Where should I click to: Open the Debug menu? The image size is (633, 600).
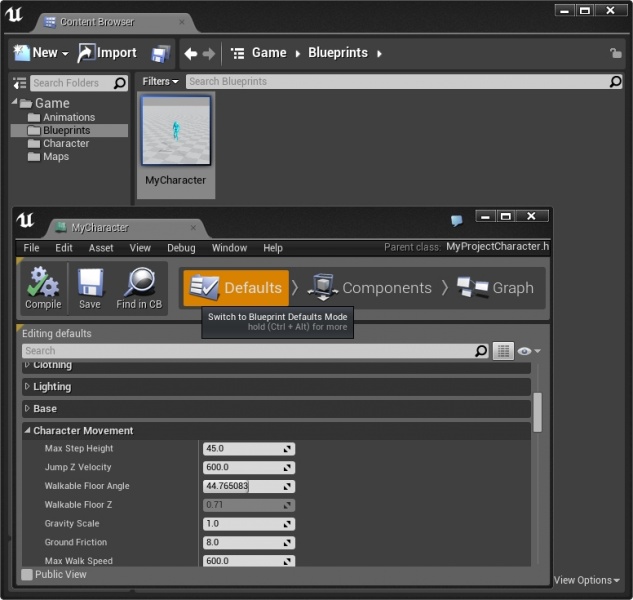point(181,248)
